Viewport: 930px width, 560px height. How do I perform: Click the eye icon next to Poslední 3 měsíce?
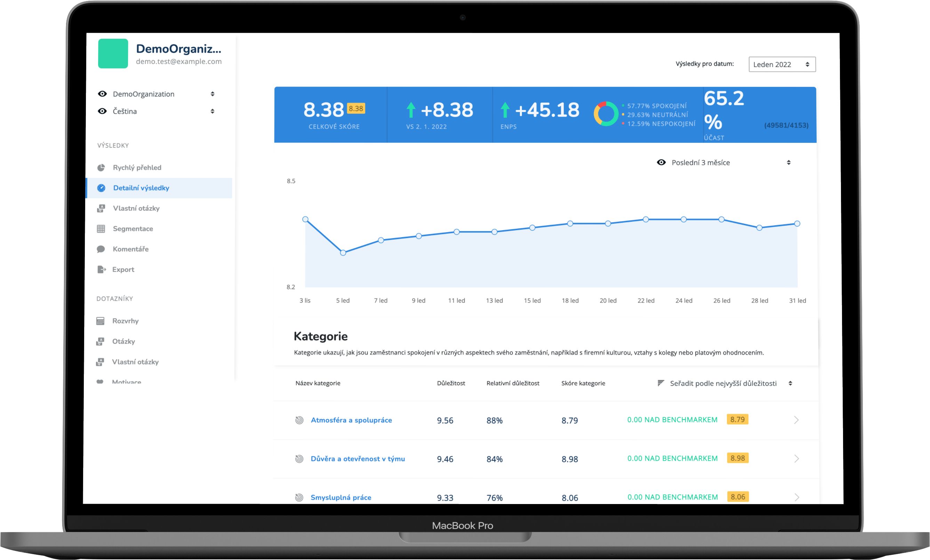pos(661,163)
